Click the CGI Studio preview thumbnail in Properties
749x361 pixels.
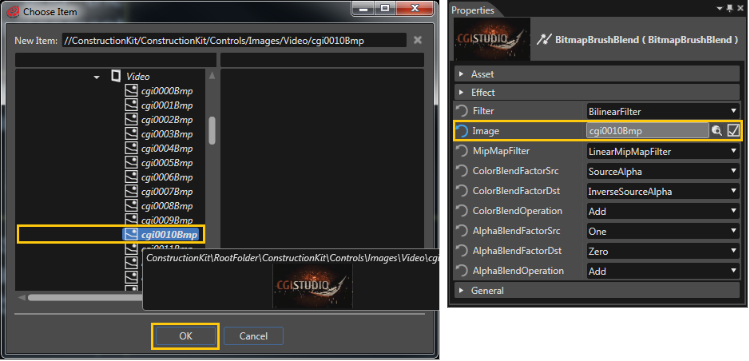pos(492,39)
